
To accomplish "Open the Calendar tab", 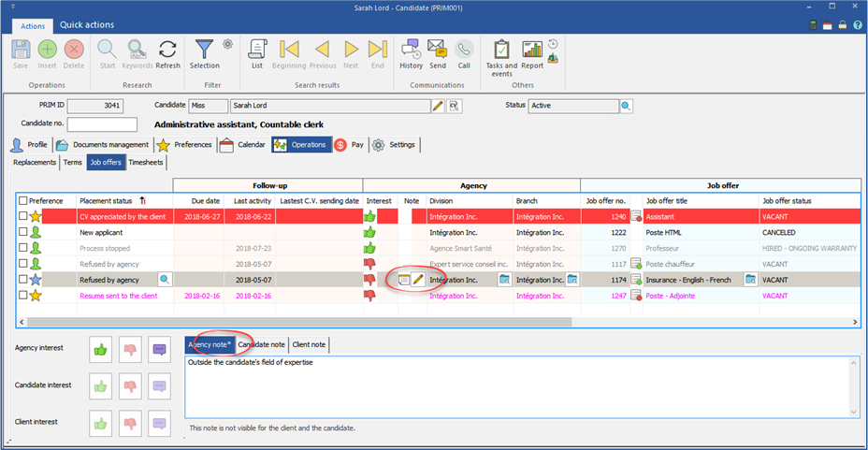I will 243,145.
